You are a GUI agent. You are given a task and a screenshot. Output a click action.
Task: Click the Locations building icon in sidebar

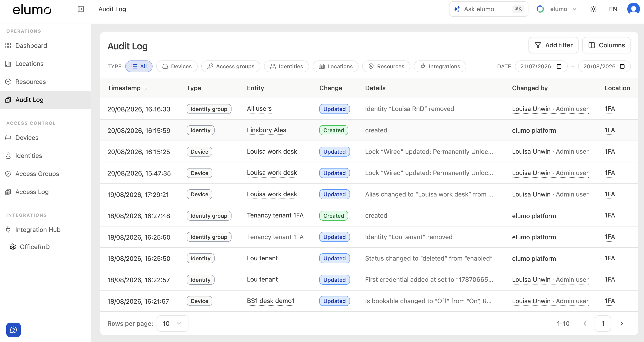tap(8, 64)
